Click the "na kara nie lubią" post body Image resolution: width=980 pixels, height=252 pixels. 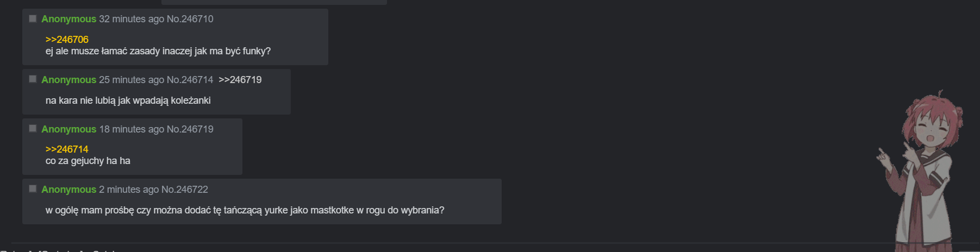point(128,100)
